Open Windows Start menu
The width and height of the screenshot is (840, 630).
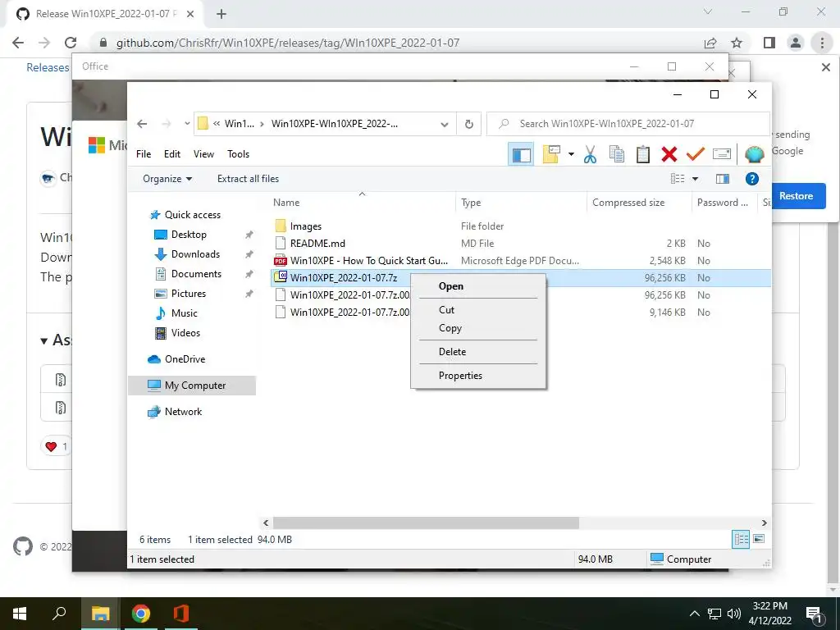[x=20, y=614]
